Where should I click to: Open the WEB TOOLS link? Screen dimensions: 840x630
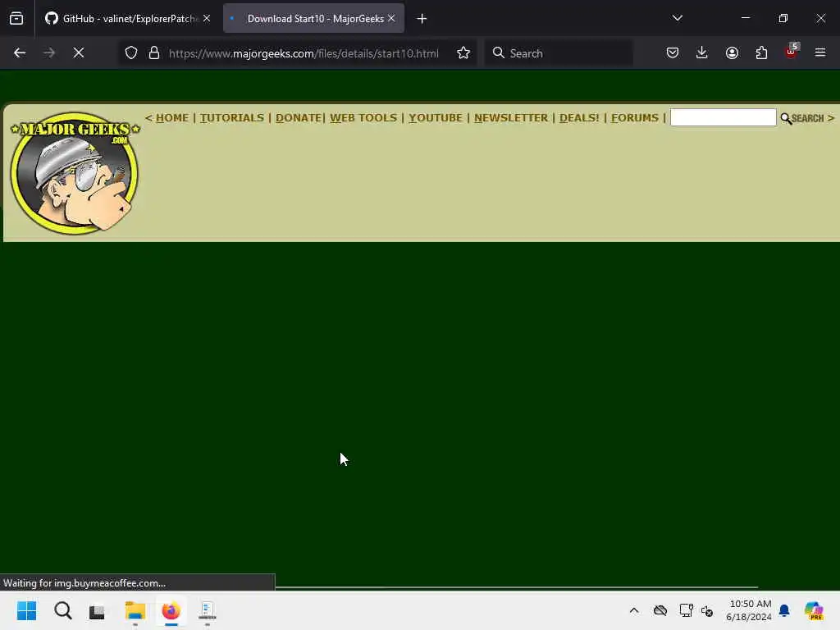[x=363, y=118]
